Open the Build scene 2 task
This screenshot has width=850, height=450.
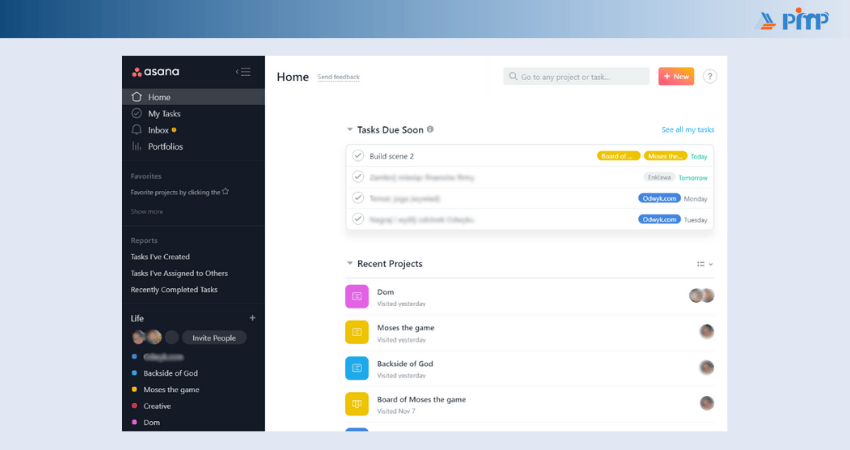point(391,156)
